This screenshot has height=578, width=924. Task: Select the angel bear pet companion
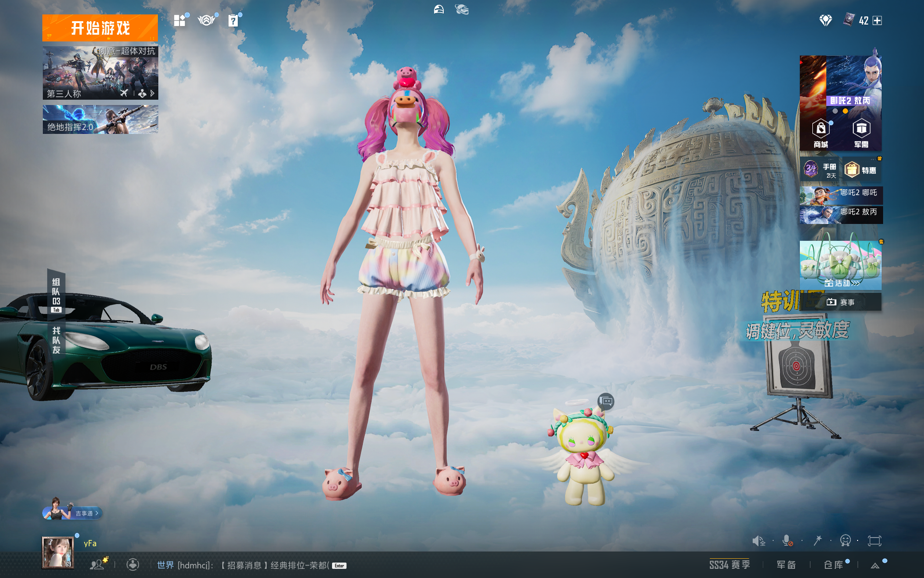pyautogui.click(x=584, y=455)
